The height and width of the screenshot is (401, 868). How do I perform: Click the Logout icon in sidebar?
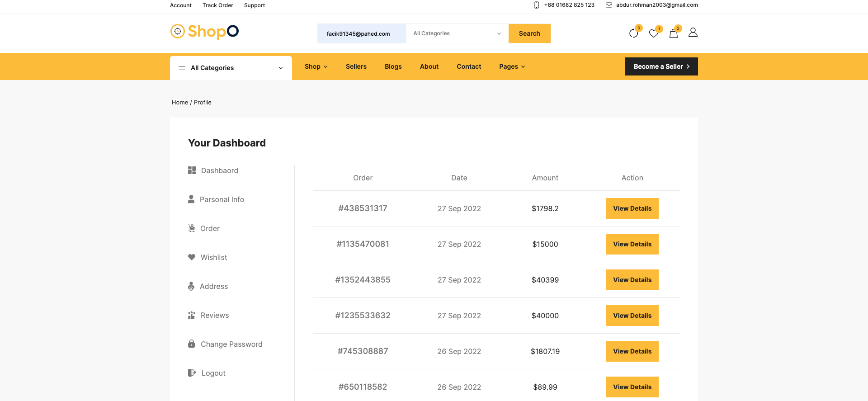pyautogui.click(x=192, y=373)
